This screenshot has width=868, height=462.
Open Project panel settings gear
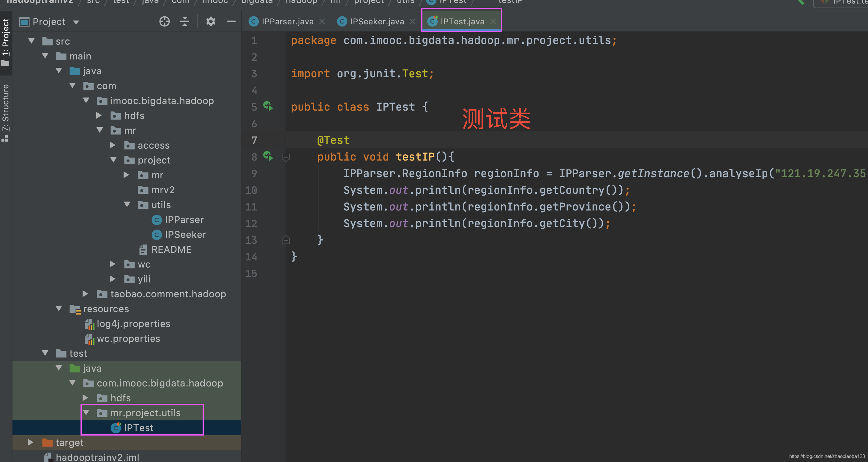[211, 22]
